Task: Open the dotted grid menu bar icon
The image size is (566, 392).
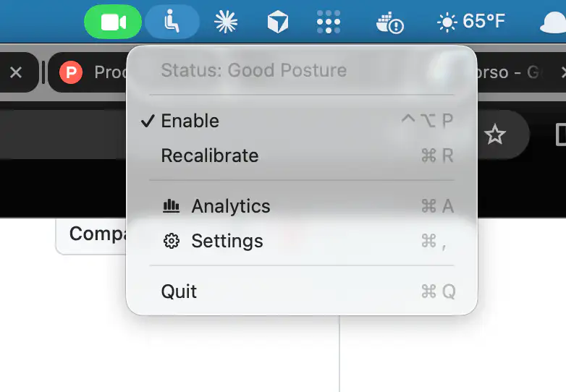Action: click(329, 22)
